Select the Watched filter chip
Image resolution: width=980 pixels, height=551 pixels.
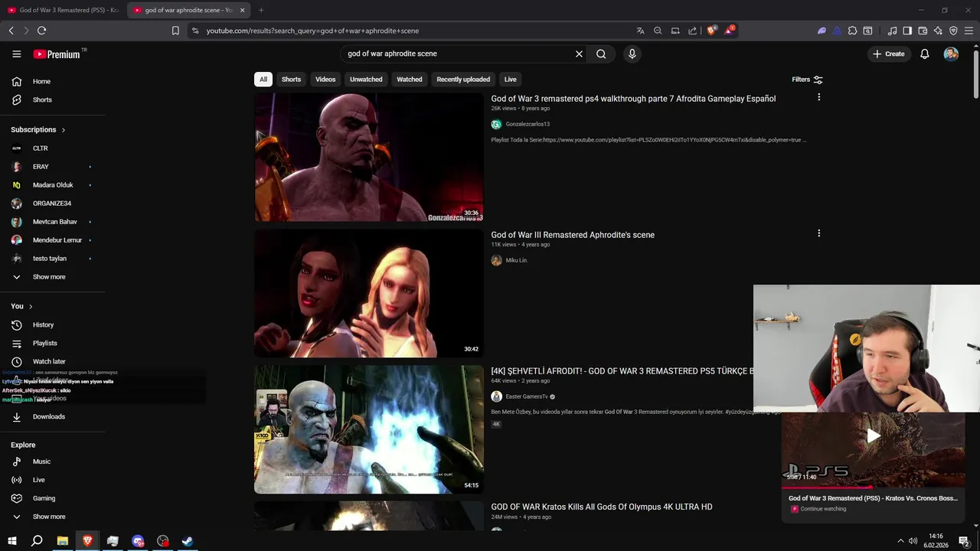(x=410, y=80)
